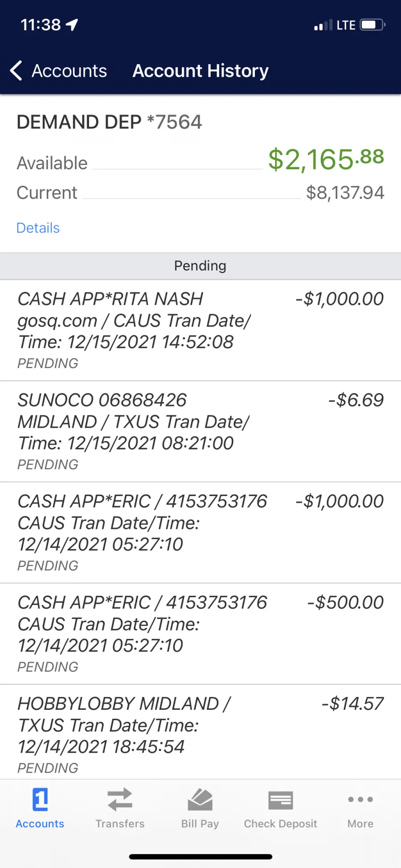Select the Bill Pay icon
The width and height of the screenshot is (401, 868).
200,799
